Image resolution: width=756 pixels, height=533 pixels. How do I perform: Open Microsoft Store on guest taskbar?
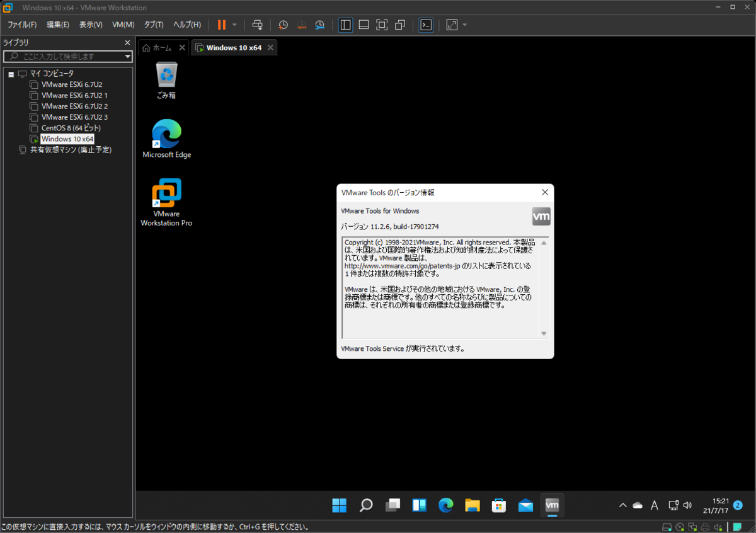[499, 505]
